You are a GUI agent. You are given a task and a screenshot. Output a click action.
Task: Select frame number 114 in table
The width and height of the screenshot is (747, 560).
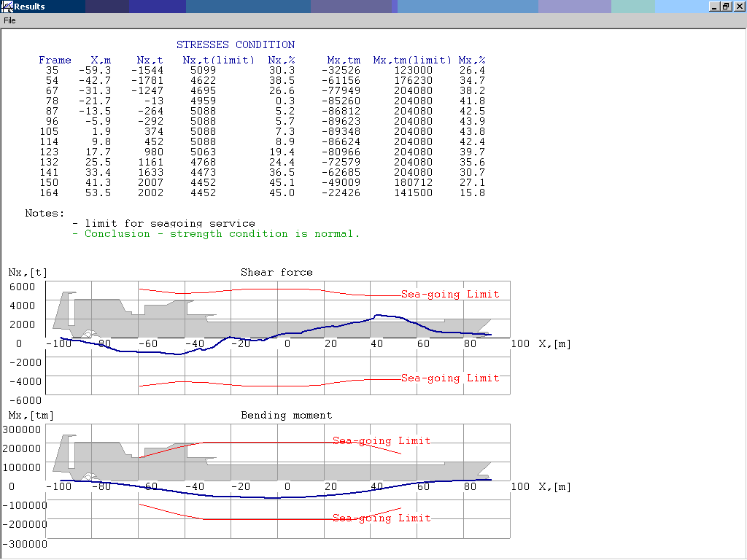[49, 142]
